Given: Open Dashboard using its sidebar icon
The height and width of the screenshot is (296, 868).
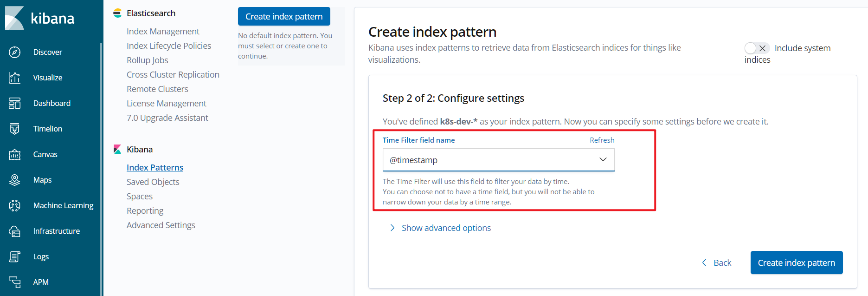Looking at the screenshot, I should pos(15,103).
